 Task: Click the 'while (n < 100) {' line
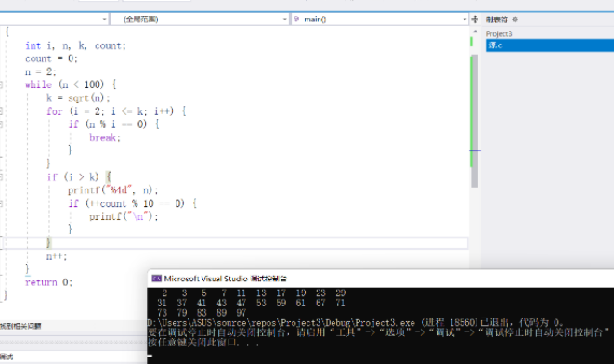(x=71, y=84)
